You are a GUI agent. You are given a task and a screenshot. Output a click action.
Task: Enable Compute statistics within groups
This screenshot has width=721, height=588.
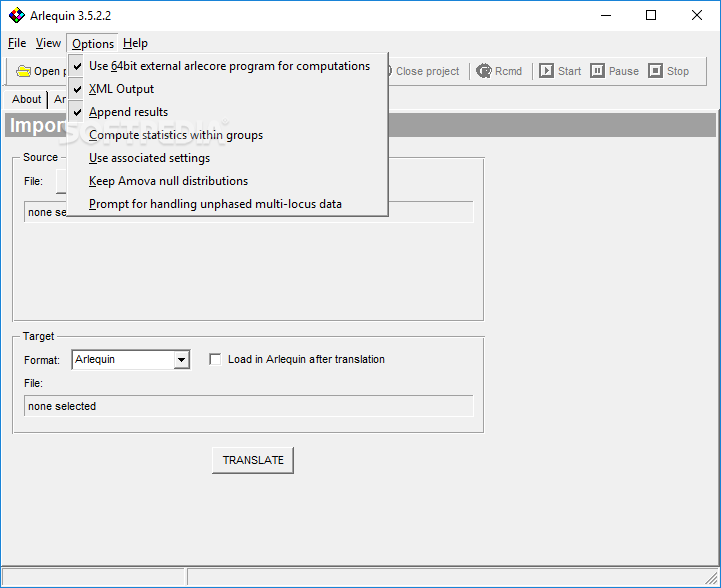[x=228, y=135]
